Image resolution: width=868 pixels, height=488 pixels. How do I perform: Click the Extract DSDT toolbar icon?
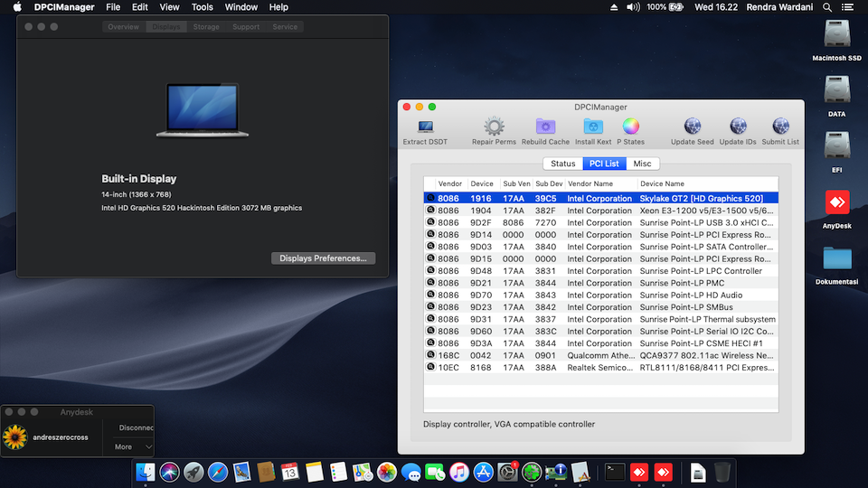click(x=425, y=127)
